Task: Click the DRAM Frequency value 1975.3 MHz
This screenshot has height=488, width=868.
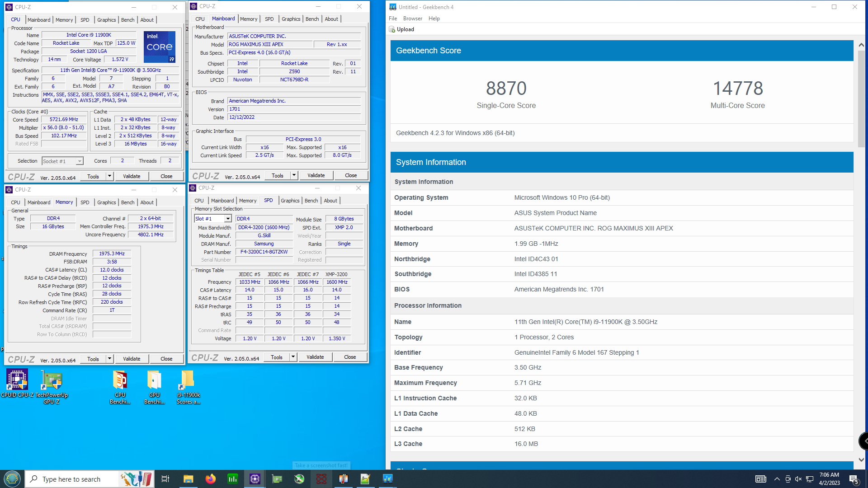Action: tap(112, 254)
